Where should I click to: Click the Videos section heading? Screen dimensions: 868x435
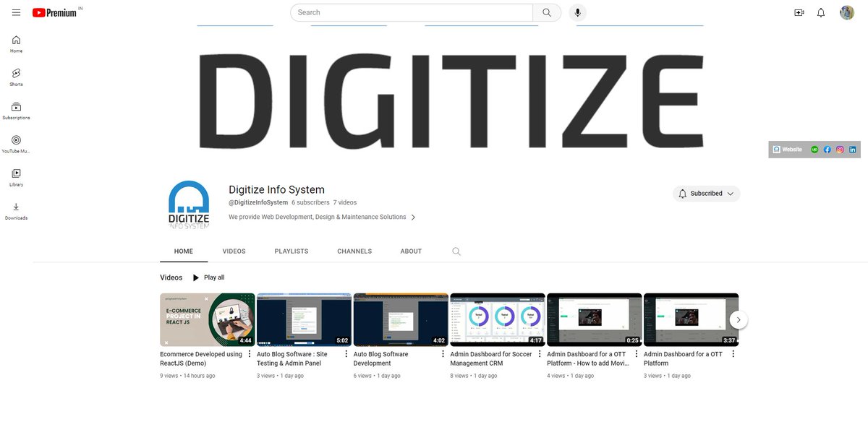point(171,277)
